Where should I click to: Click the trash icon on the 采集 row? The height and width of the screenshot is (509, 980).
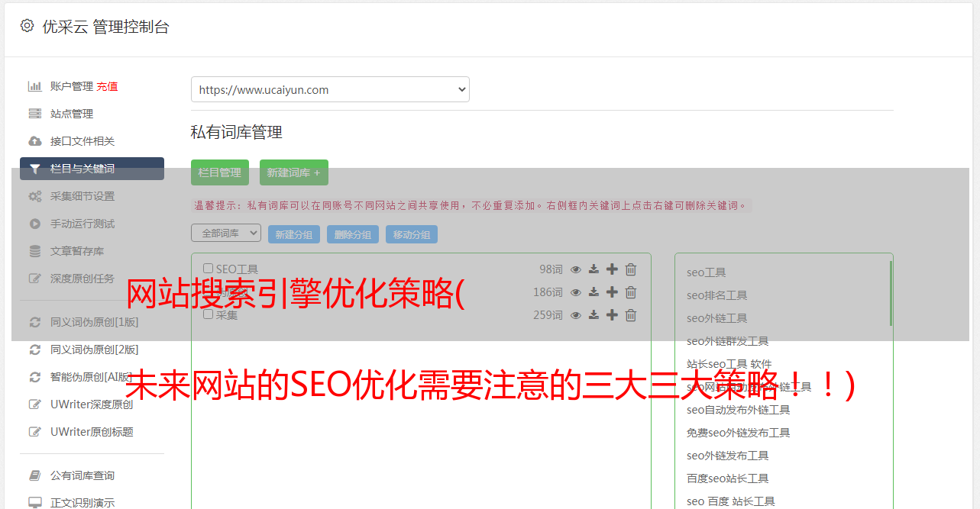tap(631, 315)
